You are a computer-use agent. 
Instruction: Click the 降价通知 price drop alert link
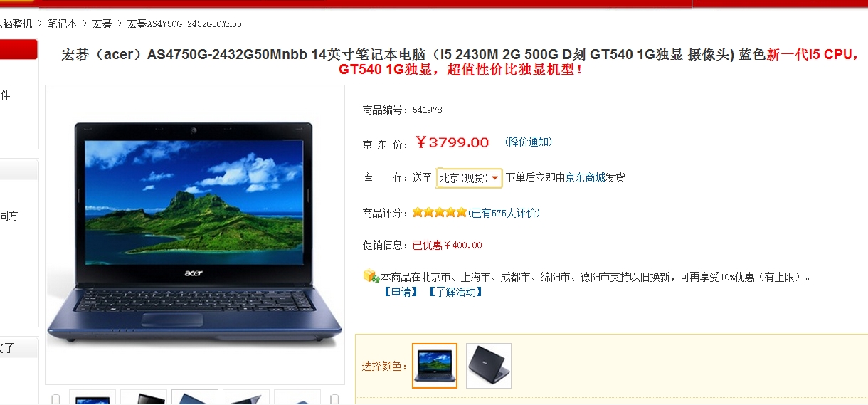[x=529, y=142]
